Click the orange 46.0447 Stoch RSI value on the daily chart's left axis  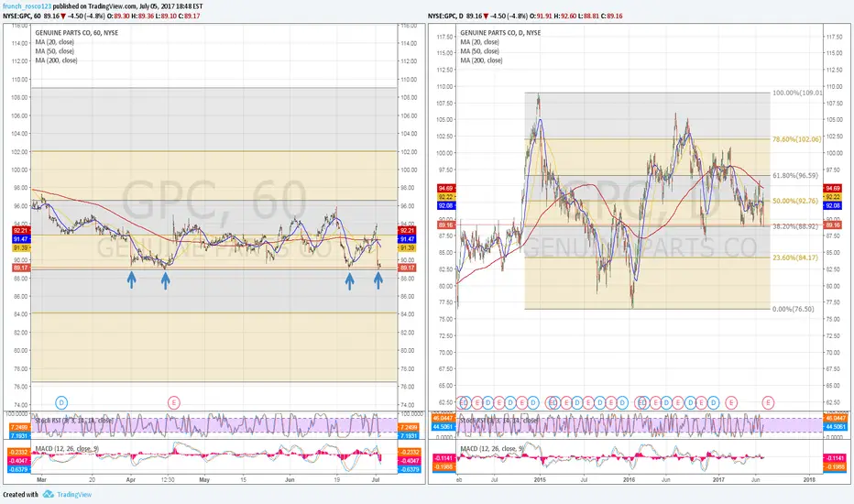[x=443, y=418]
